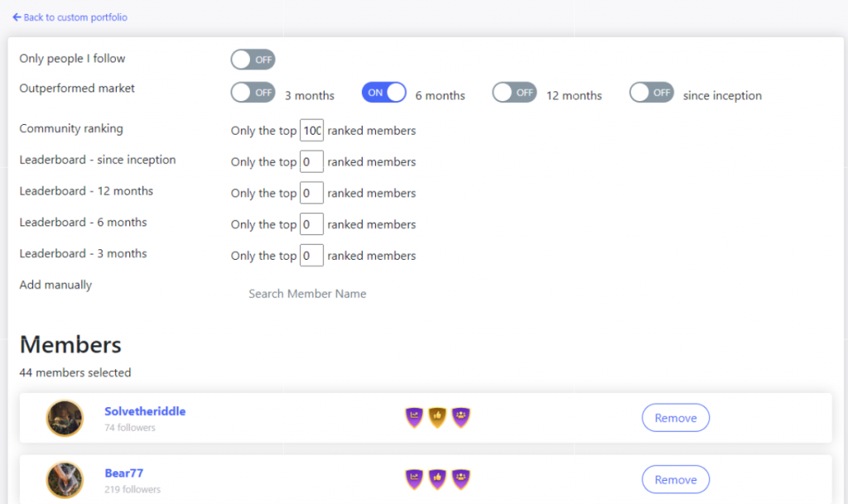Click Bear77's purple thumbs-up badge
The image size is (848, 504).
437,479
